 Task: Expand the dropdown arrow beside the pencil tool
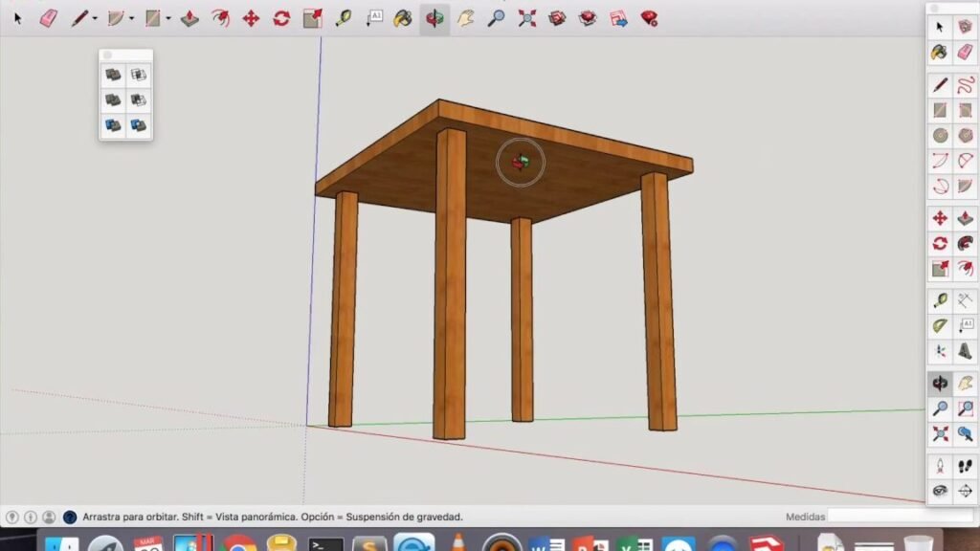(x=95, y=18)
